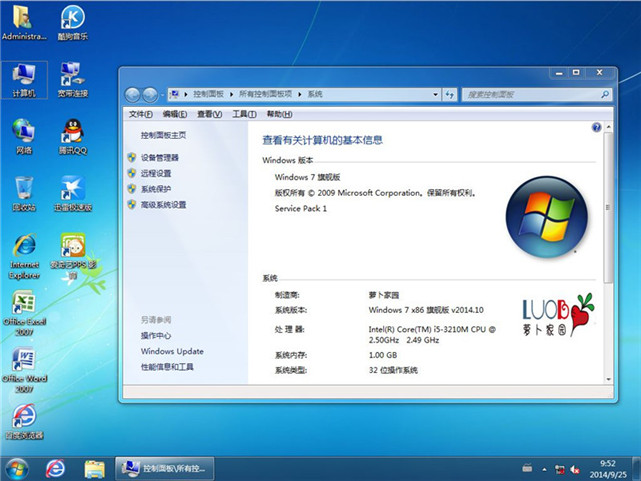Open 设备管理器 link
Viewport: 641px width, 481px height.
pyautogui.click(x=160, y=158)
